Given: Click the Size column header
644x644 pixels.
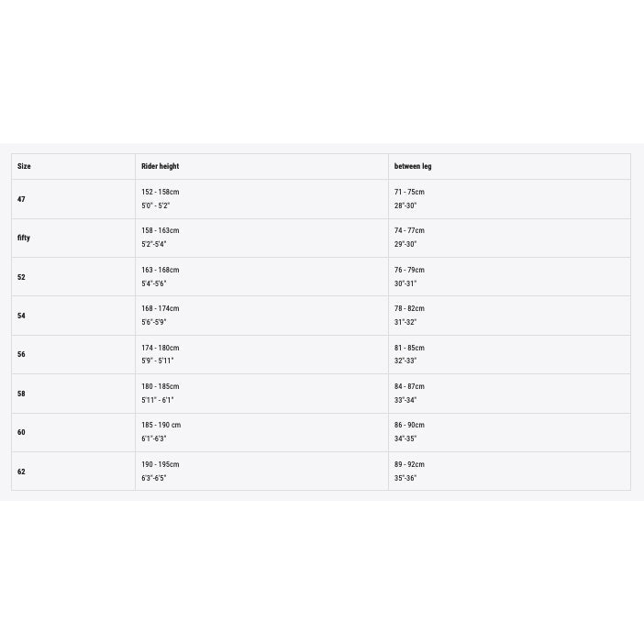Looking at the screenshot, I should pos(24,166).
